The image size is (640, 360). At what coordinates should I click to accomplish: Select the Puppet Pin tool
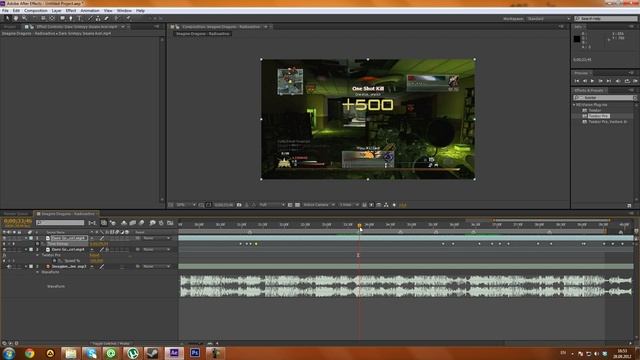pyautogui.click(x=128, y=18)
